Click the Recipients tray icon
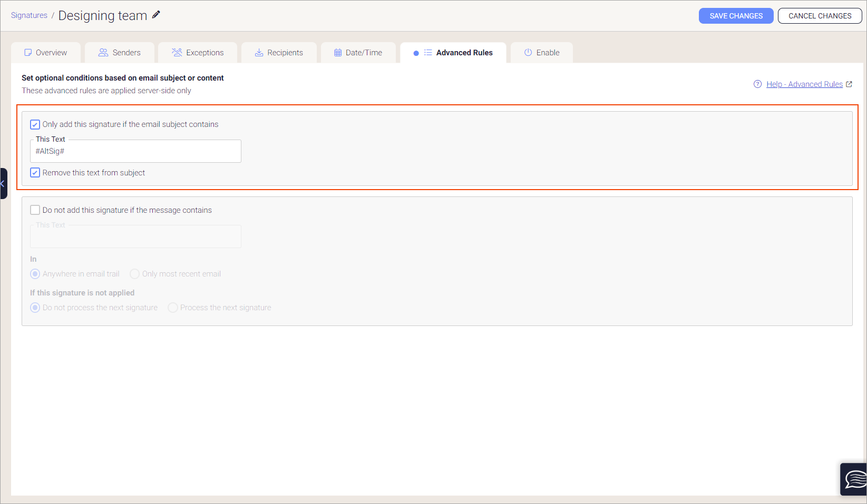Screen dimensions: 867x504 [x=258, y=52]
